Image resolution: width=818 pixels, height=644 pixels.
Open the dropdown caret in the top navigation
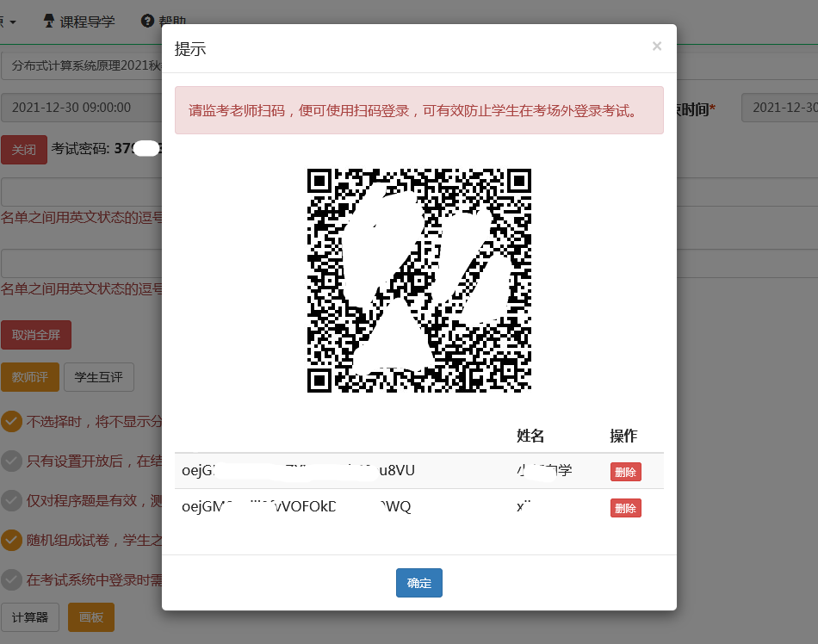tap(13, 22)
